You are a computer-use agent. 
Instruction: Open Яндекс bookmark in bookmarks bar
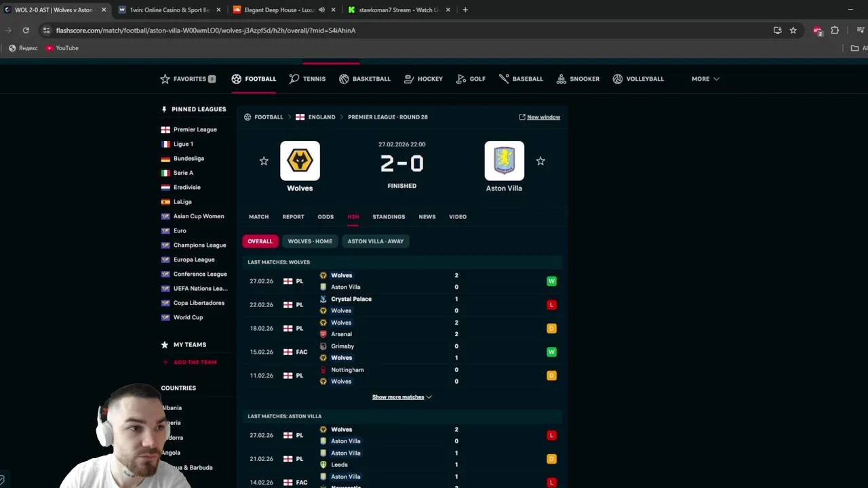click(x=23, y=48)
